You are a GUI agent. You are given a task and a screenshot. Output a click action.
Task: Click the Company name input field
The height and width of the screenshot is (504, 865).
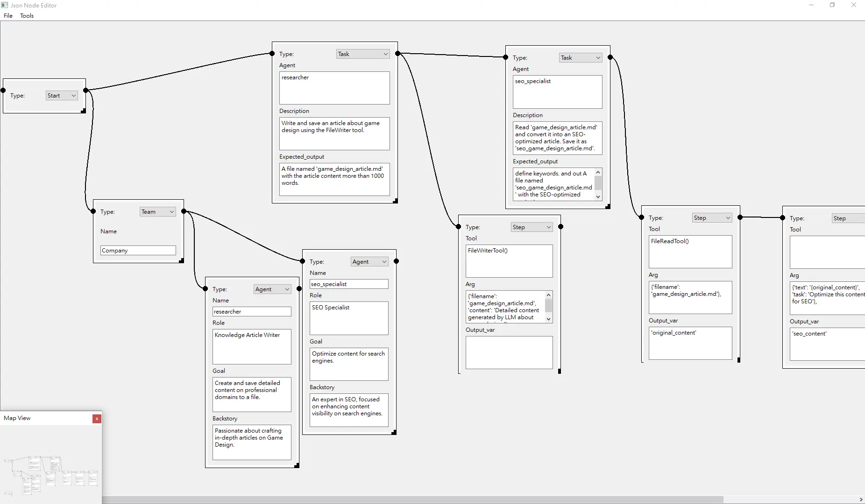coord(137,250)
